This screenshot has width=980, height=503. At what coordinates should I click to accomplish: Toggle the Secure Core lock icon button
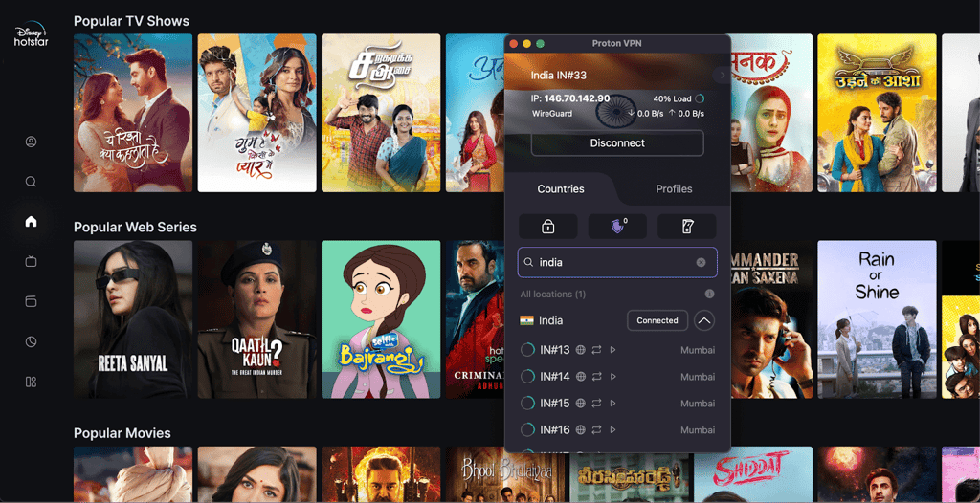point(548,227)
